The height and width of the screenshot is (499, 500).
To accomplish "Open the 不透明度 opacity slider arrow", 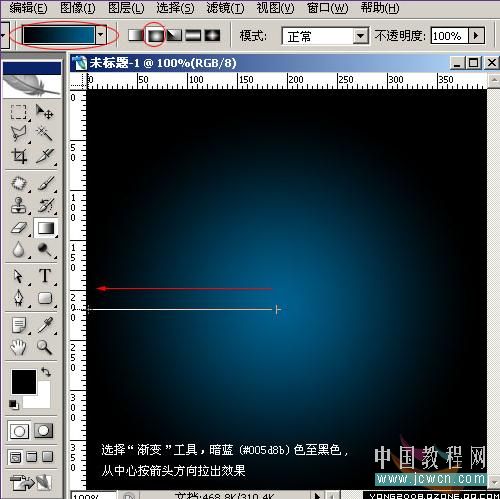I will pyautogui.click(x=476, y=36).
